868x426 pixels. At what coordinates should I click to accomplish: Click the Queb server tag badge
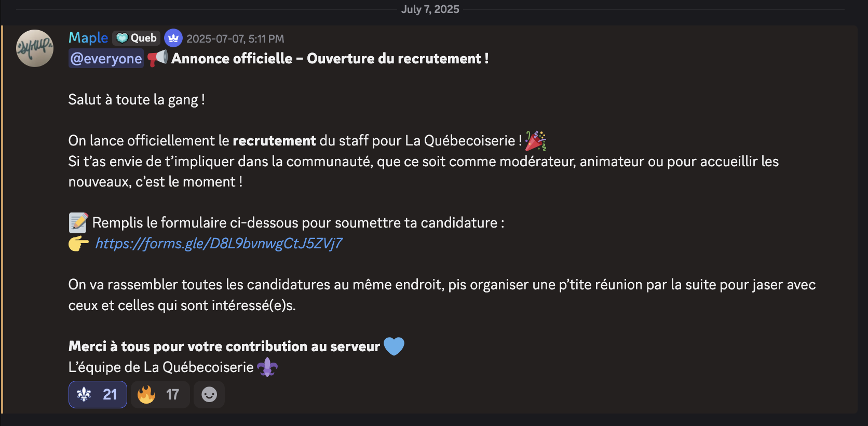pyautogui.click(x=137, y=38)
